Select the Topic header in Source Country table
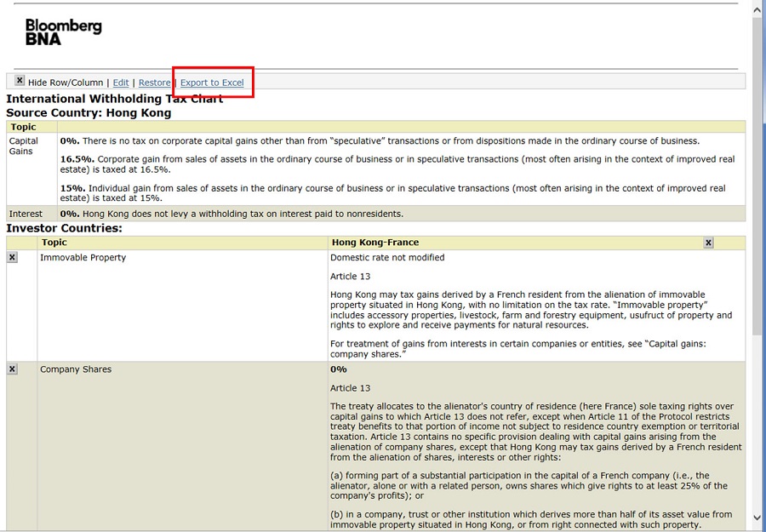 coord(24,127)
